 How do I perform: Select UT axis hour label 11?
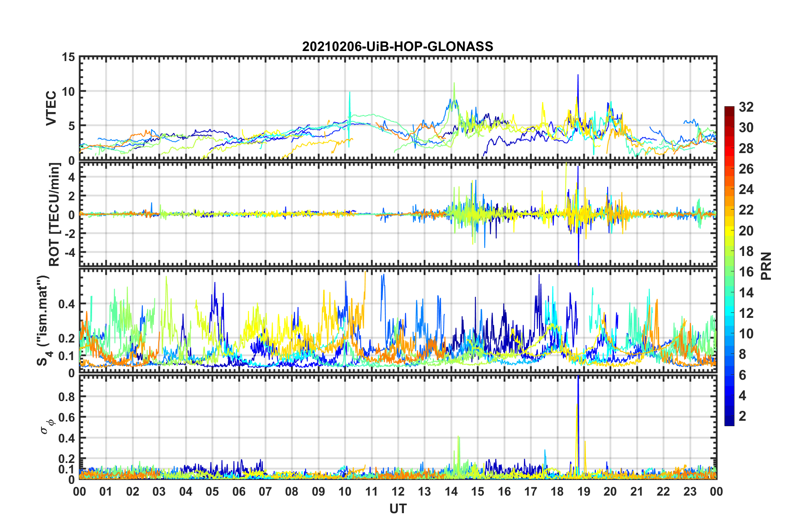tap(372, 491)
